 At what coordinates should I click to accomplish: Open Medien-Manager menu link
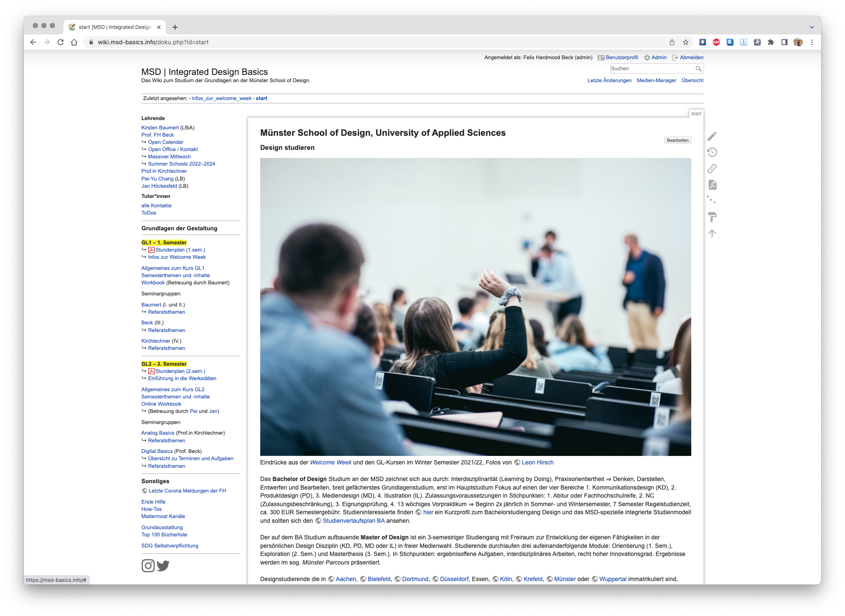tap(656, 80)
